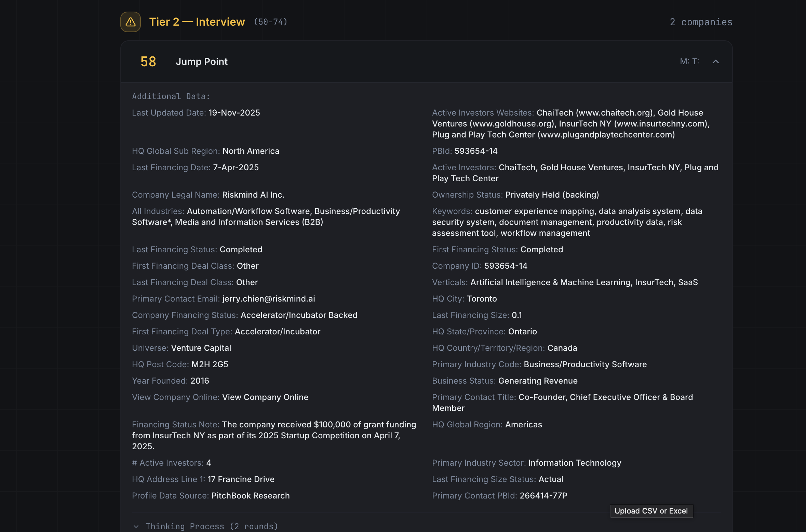Click the Additional Data section label

171,96
